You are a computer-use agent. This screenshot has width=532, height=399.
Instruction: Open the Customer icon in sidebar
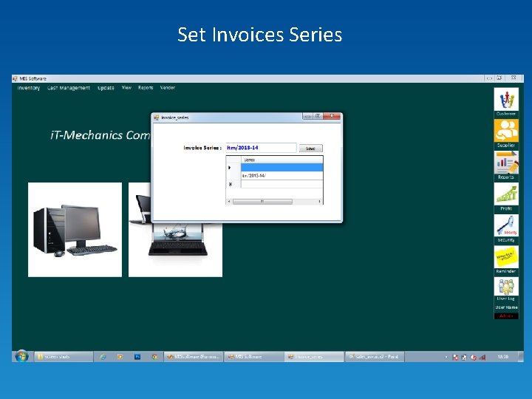coord(506,100)
